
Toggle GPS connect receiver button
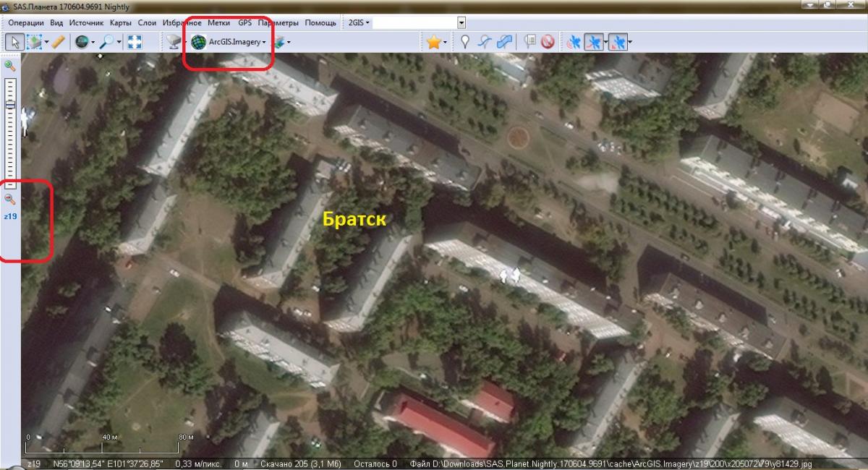(574, 42)
